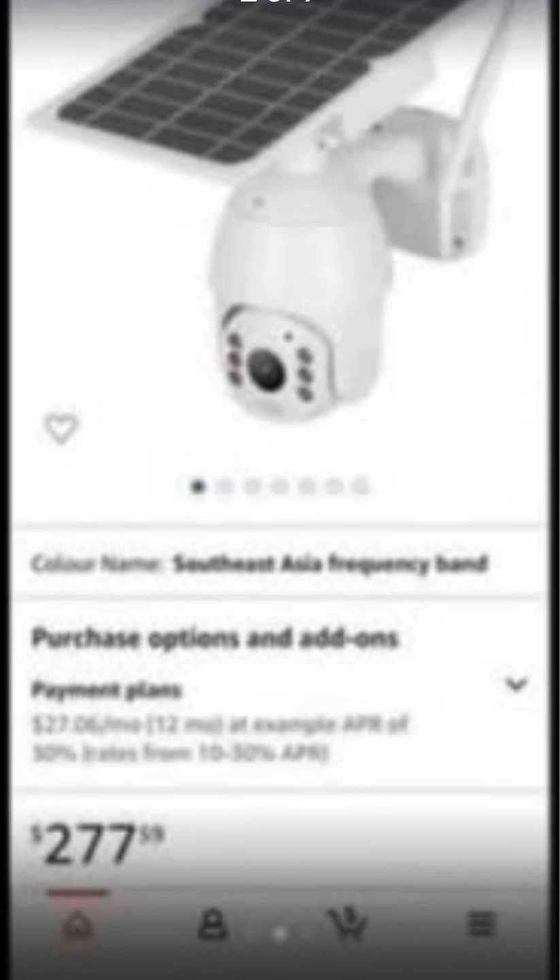Tap the Purchase options and add-ons heading
This screenshot has width=560, height=980.
click(x=215, y=639)
